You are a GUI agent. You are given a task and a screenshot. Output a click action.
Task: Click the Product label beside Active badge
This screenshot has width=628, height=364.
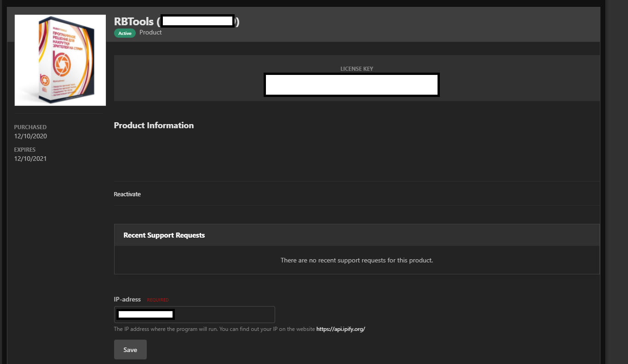point(150,33)
